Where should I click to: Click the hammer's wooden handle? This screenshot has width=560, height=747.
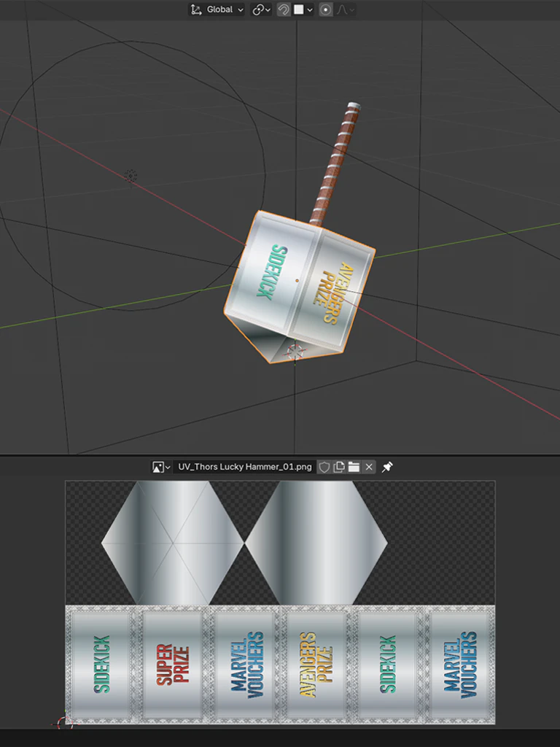point(334,164)
